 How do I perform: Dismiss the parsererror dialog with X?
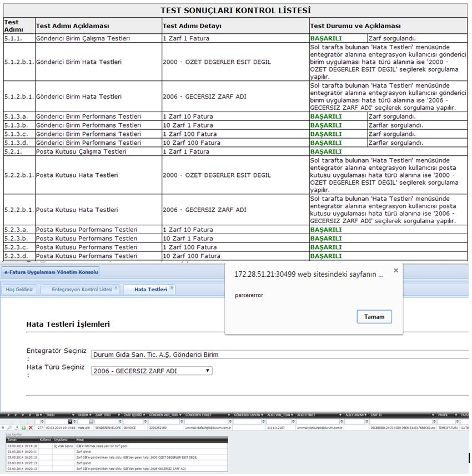click(395, 271)
